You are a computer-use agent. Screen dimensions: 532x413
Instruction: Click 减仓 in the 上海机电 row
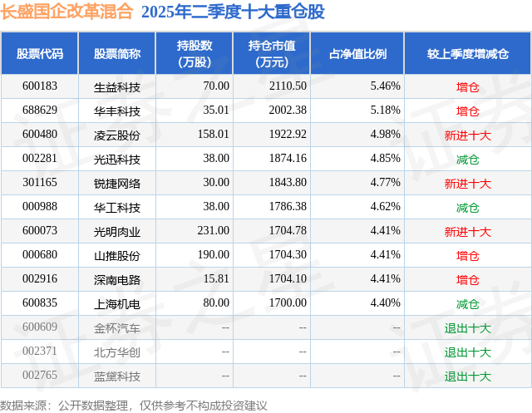tap(468, 304)
